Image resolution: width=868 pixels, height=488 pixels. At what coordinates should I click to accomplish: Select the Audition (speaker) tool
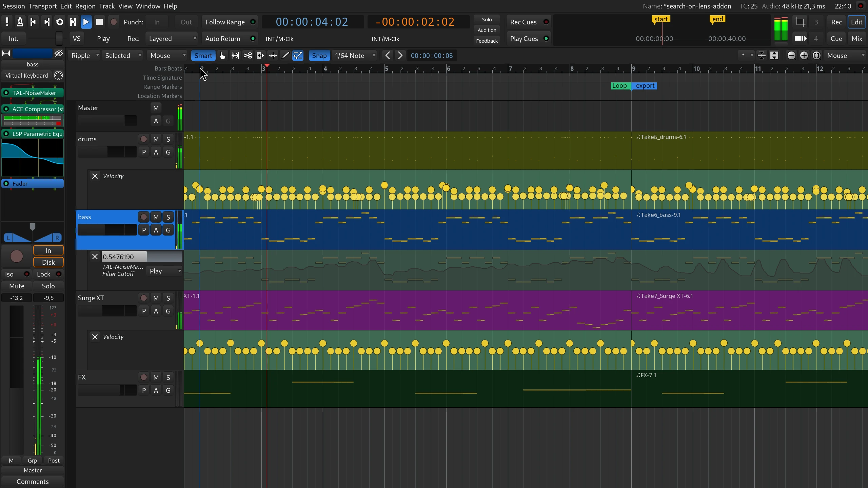260,56
